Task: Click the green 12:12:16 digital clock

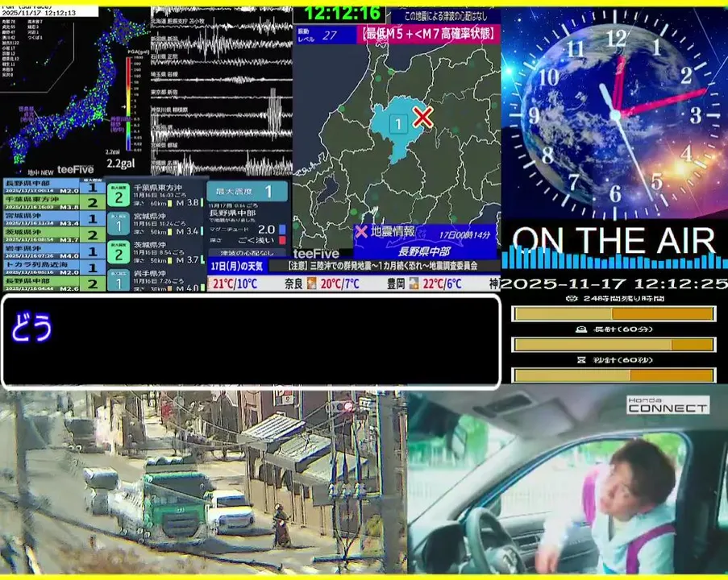Action: (343, 14)
